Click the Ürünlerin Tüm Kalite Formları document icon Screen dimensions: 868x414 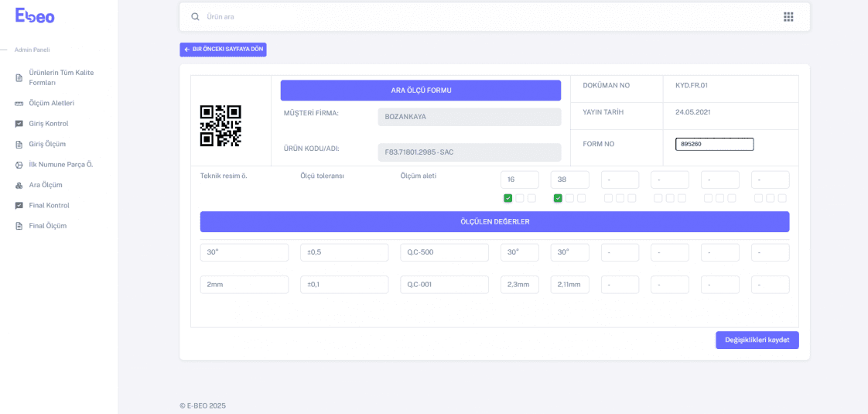(x=19, y=77)
